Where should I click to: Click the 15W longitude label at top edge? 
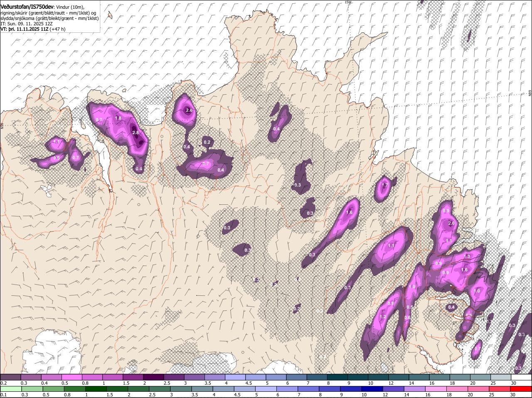click(x=348, y=2)
